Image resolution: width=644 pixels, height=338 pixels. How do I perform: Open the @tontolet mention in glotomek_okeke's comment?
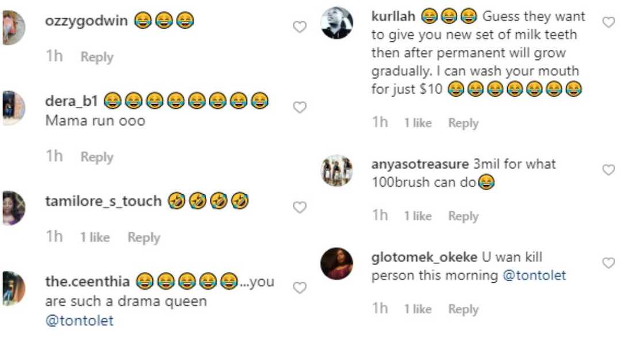pos(535,275)
